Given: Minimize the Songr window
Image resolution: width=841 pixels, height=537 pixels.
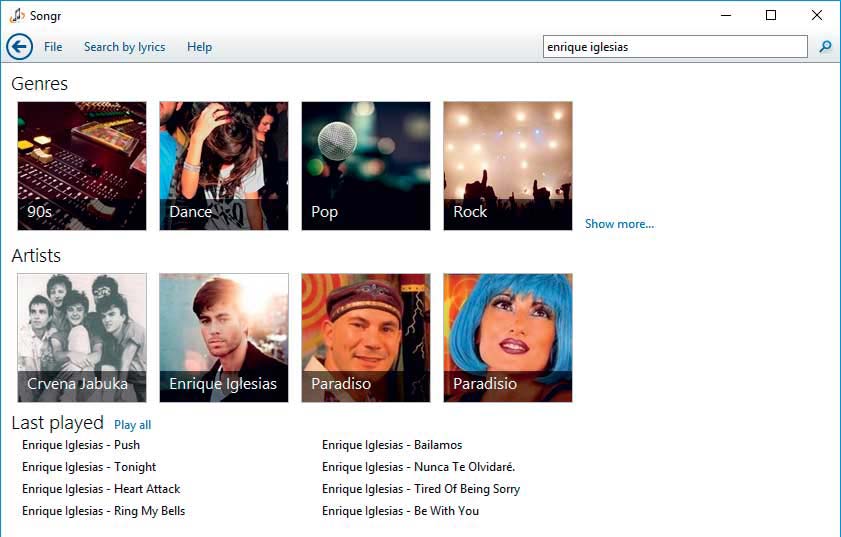Looking at the screenshot, I should coord(726,16).
